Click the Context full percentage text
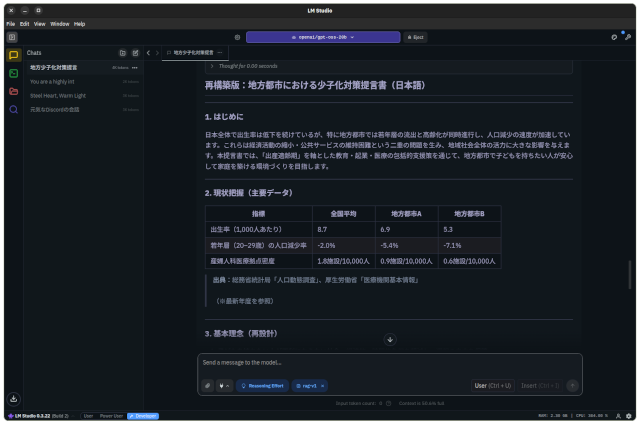Viewport: 640px width, 425px height. 421,403
